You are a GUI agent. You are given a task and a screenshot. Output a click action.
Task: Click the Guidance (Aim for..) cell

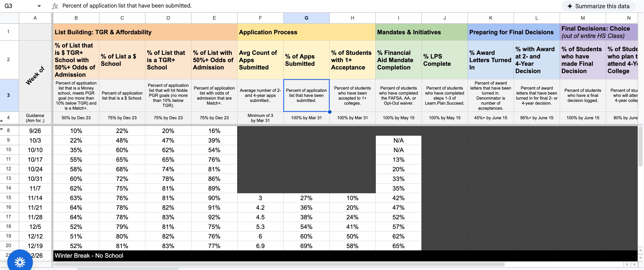coord(35,118)
